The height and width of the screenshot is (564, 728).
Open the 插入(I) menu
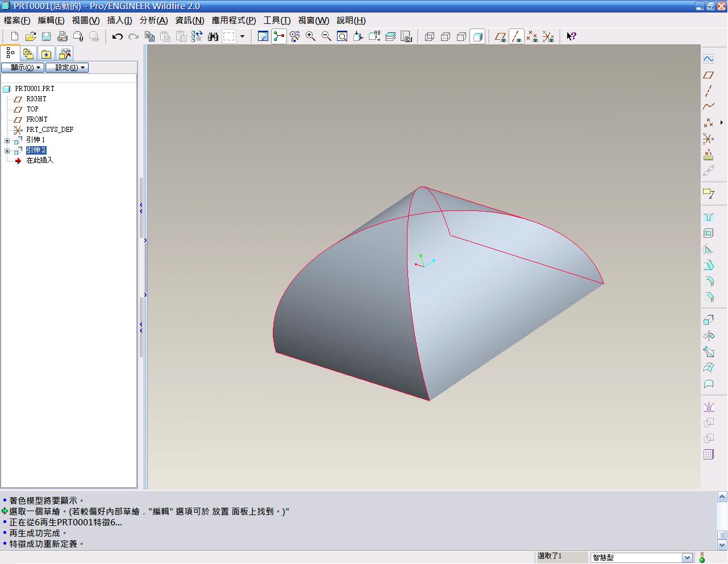(119, 20)
